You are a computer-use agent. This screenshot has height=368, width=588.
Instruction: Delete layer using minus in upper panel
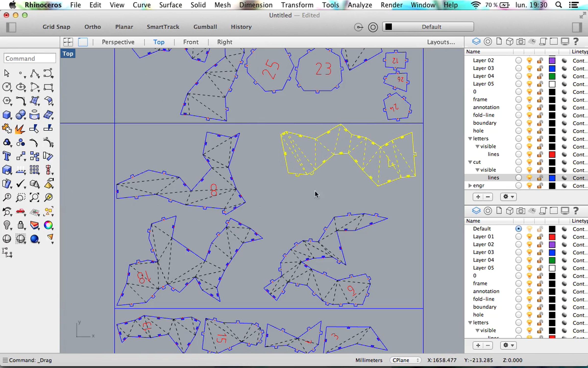[x=488, y=197]
